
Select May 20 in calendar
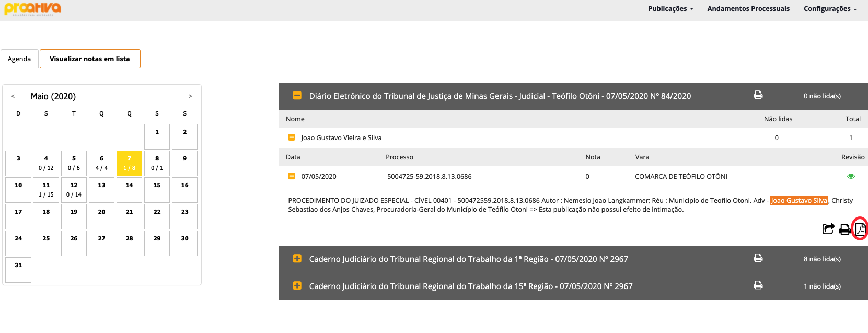click(x=101, y=216)
